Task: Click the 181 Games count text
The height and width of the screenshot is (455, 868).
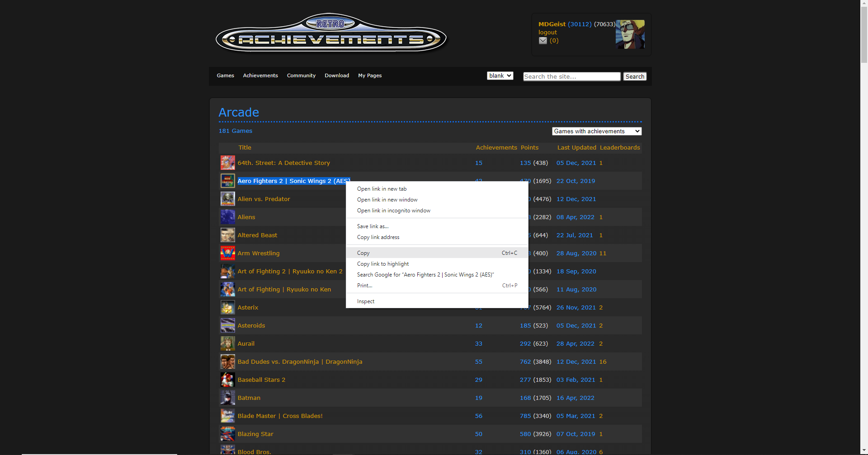Action: 236,131
